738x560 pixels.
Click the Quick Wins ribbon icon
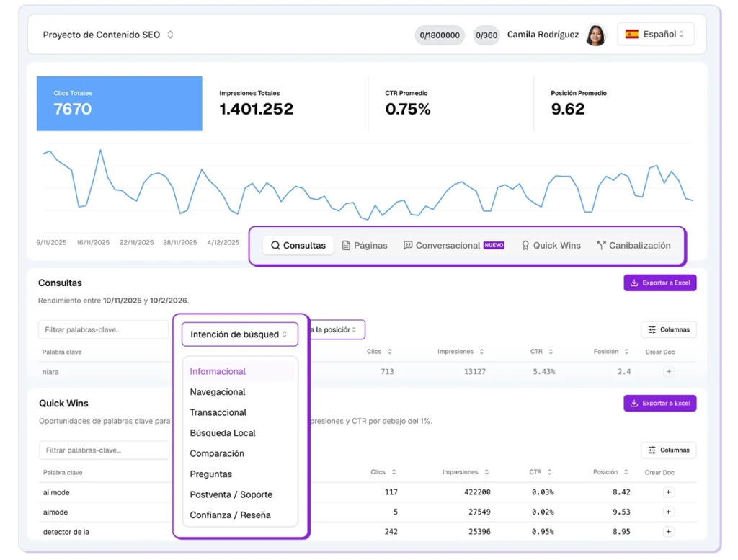525,245
